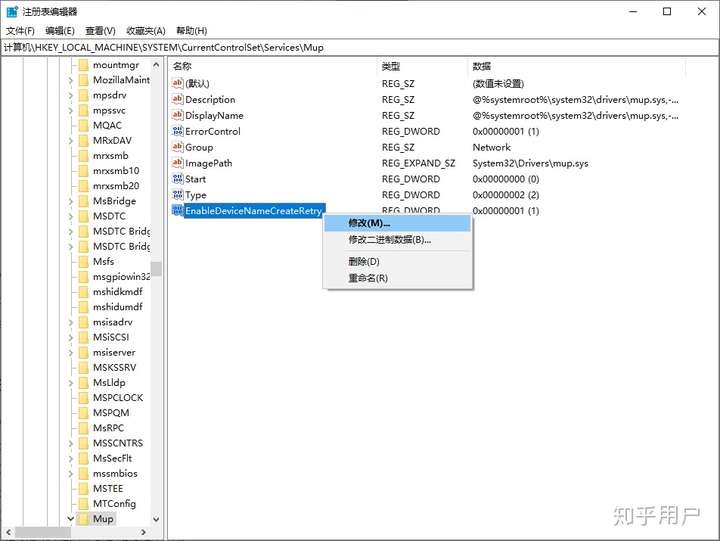720x541 pixels.
Task: Open the 帮助(H) menu
Action: pyautogui.click(x=192, y=31)
